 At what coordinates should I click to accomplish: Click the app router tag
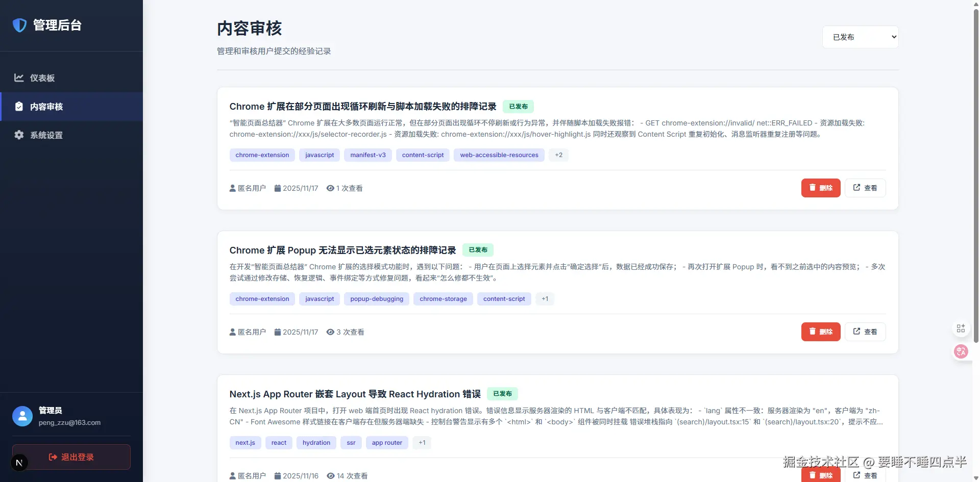click(x=387, y=443)
